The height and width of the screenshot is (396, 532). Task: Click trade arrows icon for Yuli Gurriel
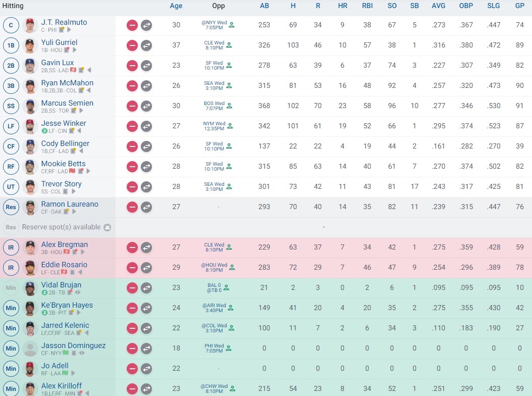tap(146, 45)
